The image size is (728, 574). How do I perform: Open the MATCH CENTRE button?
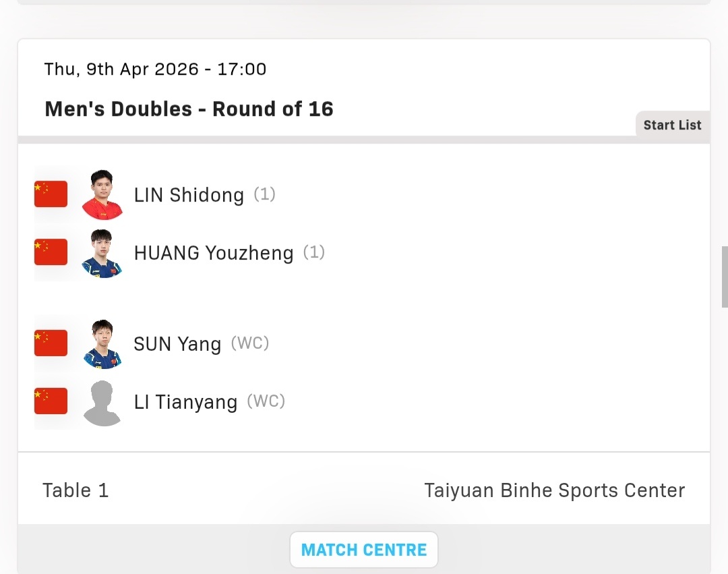click(x=364, y=550)
